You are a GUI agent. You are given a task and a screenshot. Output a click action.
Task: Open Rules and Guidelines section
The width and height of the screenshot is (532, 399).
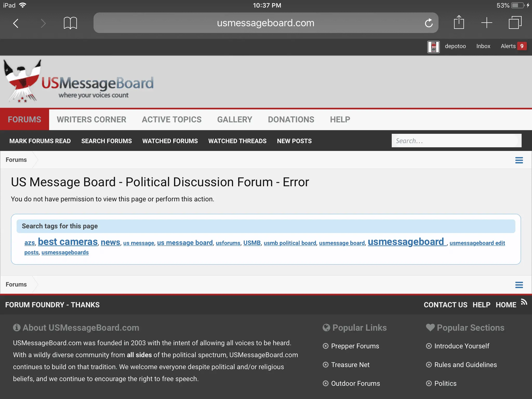(x=465, y=365)
